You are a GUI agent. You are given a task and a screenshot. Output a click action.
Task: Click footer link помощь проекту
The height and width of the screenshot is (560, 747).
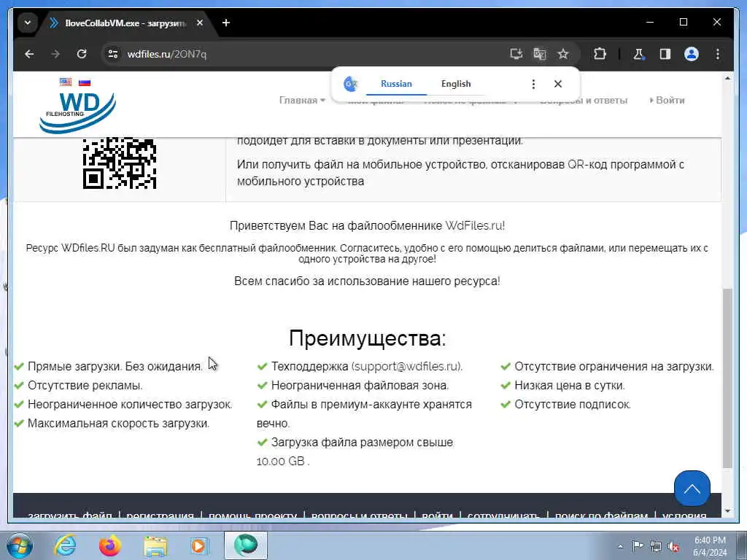tap(252, 516)
